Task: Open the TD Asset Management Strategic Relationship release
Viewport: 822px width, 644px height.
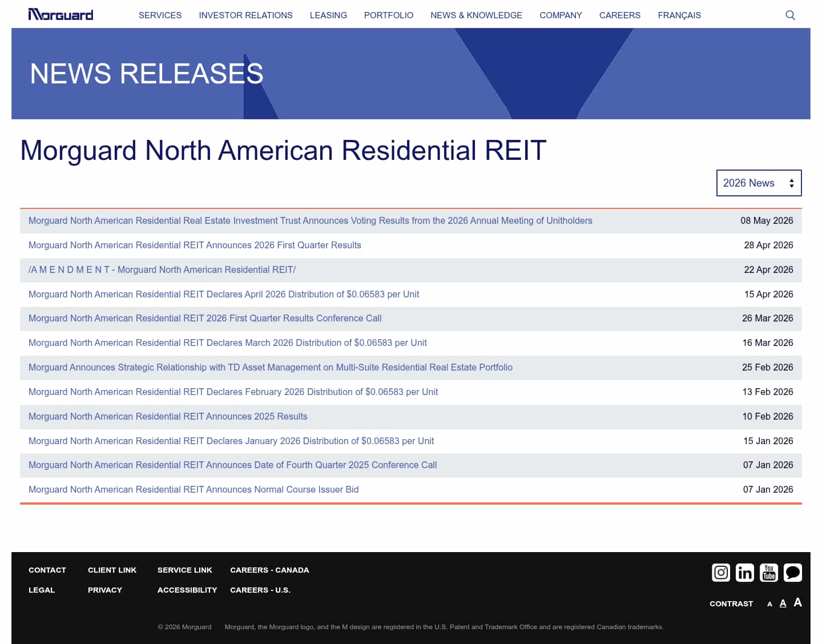Action: point(271,367)
